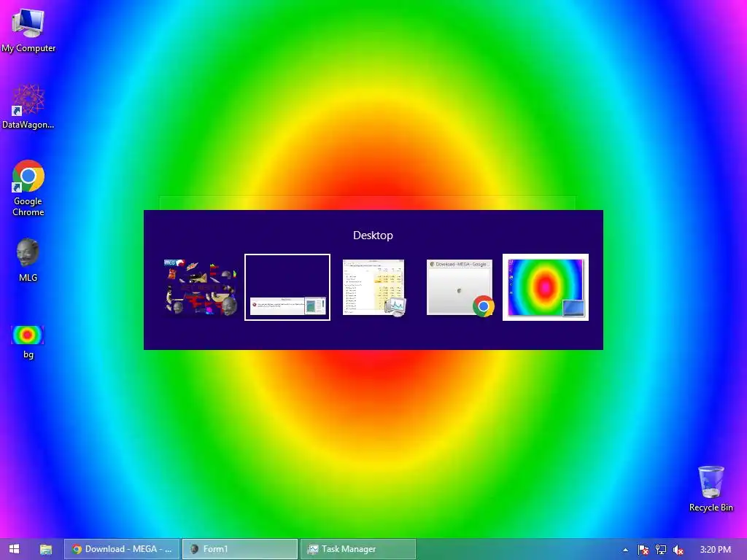
Task: Open the clock showing 3:20 PM
Action: coord(715,550)
